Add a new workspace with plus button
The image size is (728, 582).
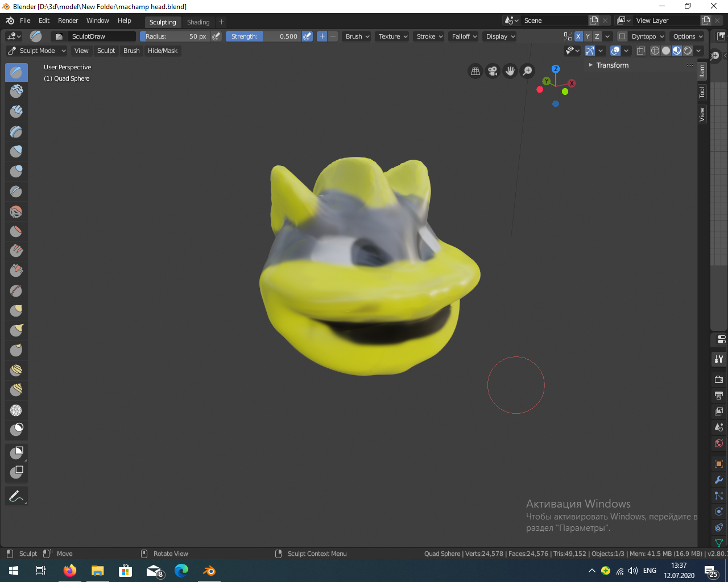pyautogui.click(x=222, y=22)
